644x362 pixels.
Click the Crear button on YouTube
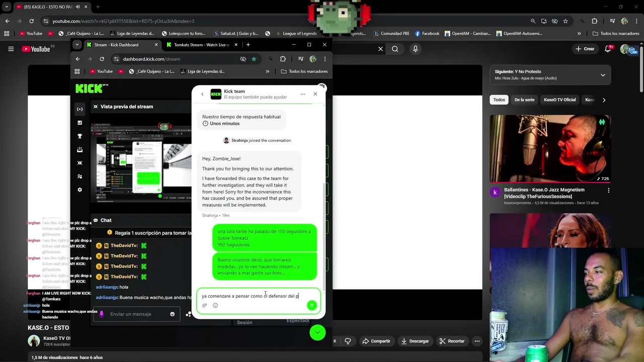pyautogui.click(x=585, y=49)
